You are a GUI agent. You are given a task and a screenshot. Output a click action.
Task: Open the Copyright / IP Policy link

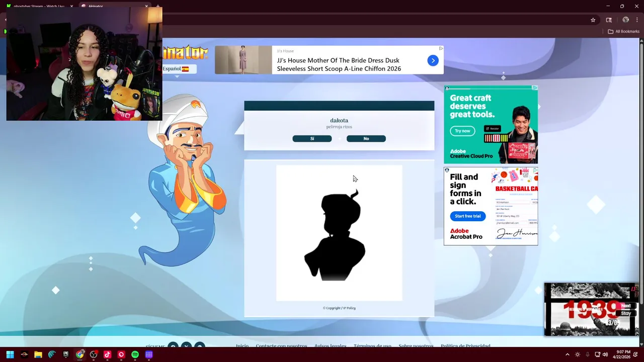click(339, 308)
